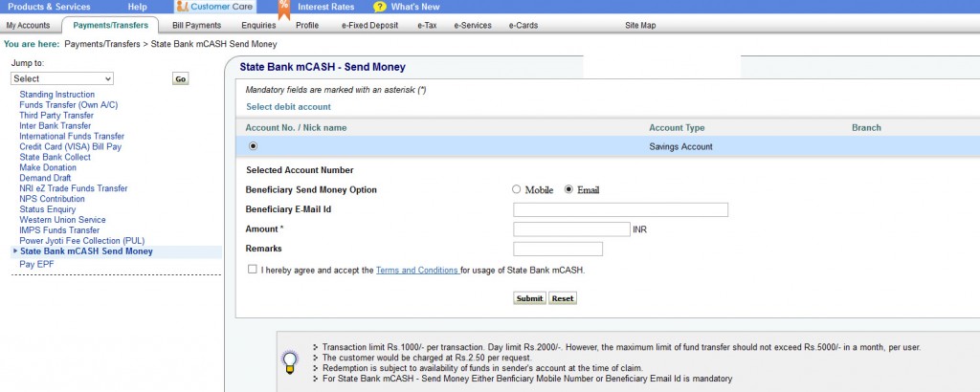980x392 pixels.
Task: Open Third Party Transfer link
Action: 56,116
